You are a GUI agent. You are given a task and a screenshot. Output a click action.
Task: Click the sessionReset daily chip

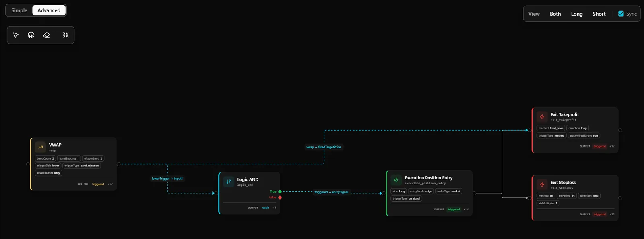pyautogui.click(x=48, y=173)
